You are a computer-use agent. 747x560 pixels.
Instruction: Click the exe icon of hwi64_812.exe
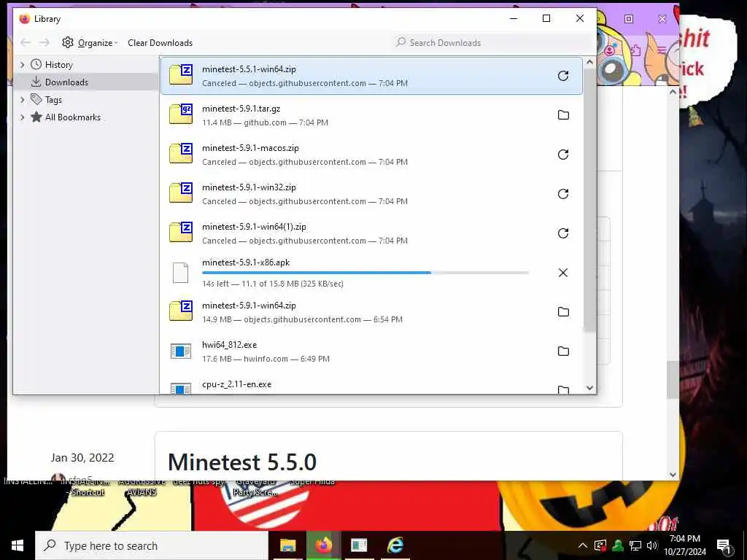point(181,351)
